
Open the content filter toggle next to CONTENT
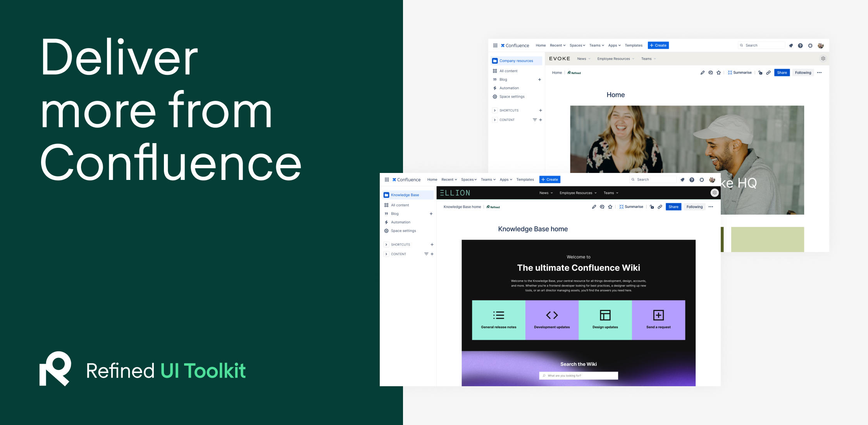pos(427,254)
